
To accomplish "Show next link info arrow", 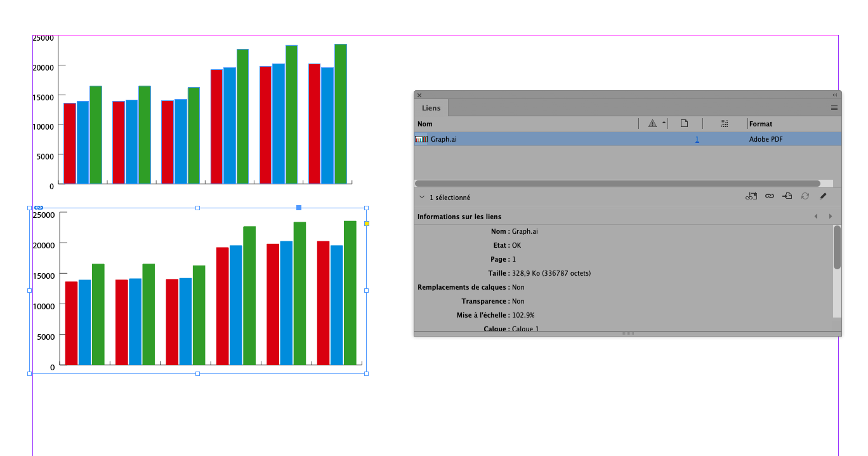I will 831,217.
